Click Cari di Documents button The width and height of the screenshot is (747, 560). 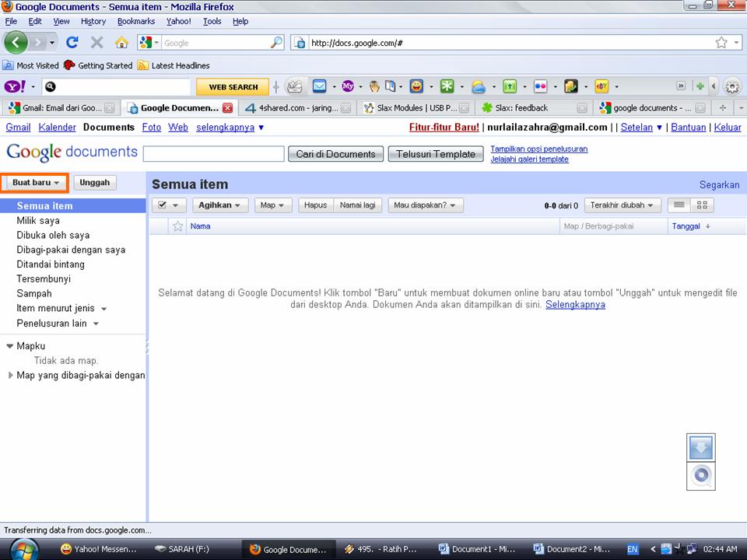(335, 154)
